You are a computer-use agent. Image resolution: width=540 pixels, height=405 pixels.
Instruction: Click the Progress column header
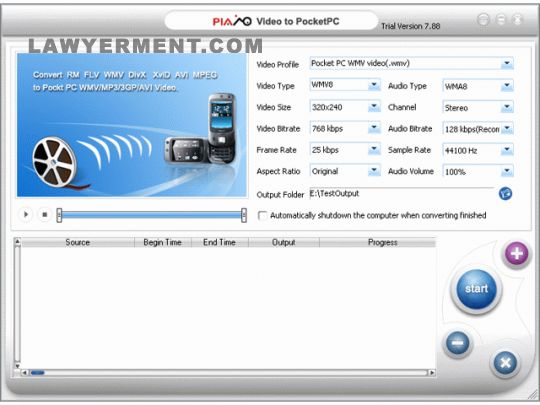coord(377,242)
